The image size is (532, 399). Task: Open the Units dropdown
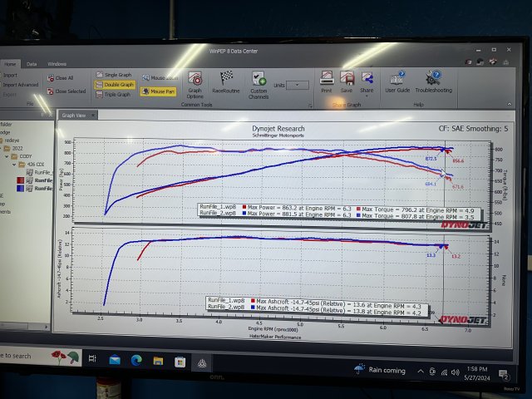tap(298, 85)
